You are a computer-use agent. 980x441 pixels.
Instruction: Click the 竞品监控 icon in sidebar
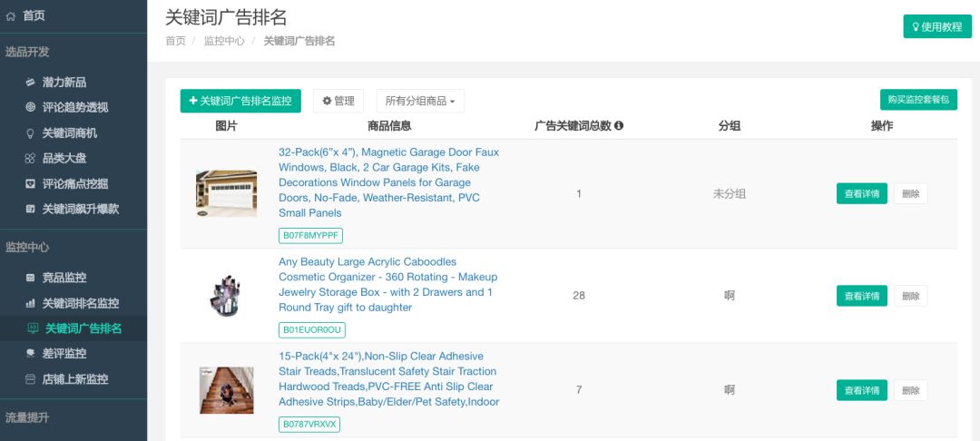(x=30, y=278)
